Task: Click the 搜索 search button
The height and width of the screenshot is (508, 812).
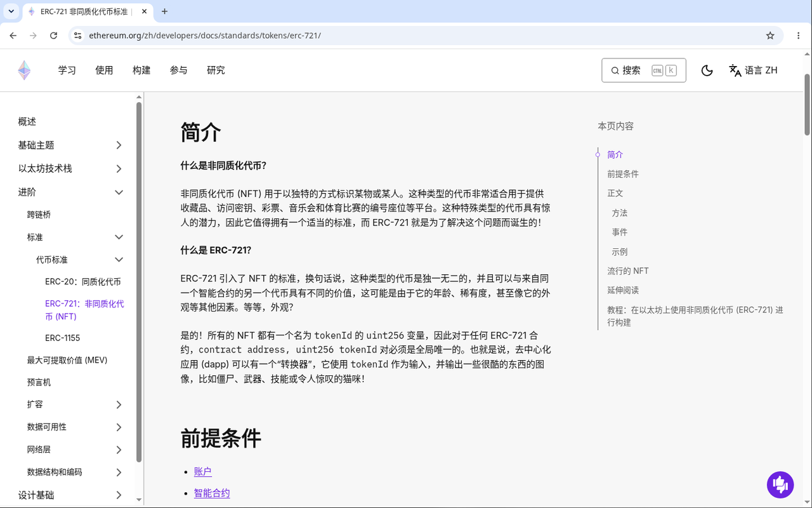Action: tap(643, 70)
